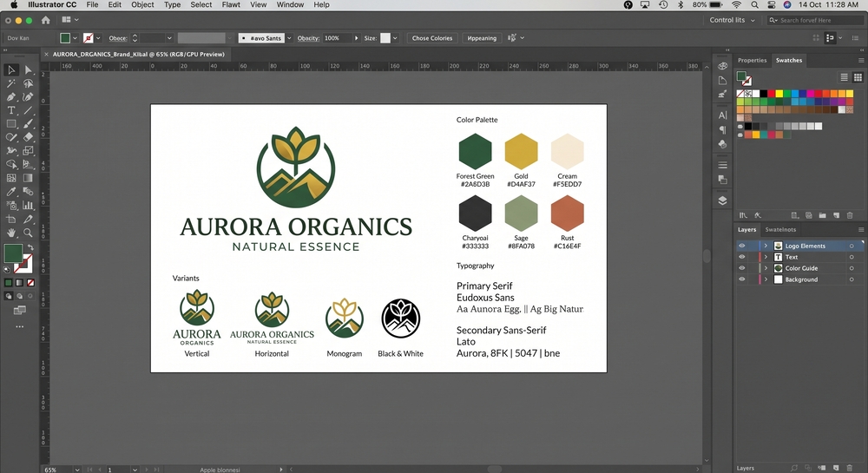Select the Column Graph tool
Image resolution: width=868 pixels, height=473 pixels.
point(29,205)
